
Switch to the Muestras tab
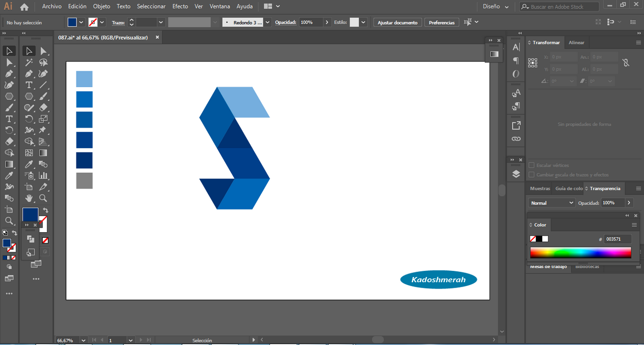(540, 188)
